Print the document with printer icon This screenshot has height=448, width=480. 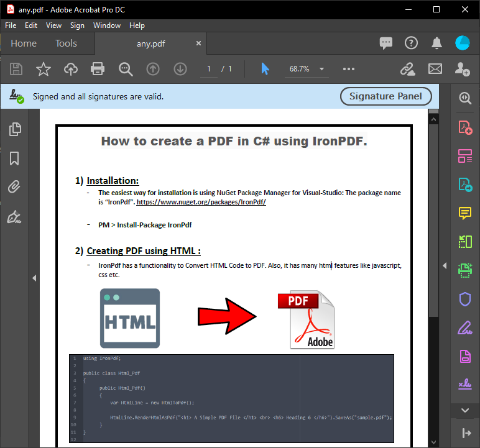coord(98,69)
